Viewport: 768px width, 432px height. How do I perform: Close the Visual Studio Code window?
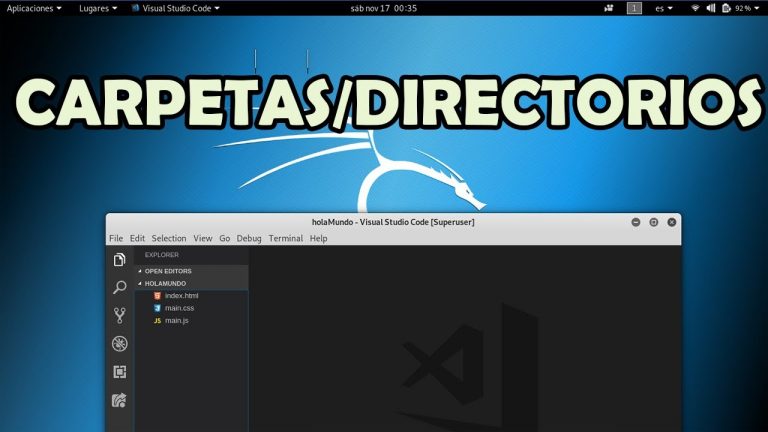(672, 222)
